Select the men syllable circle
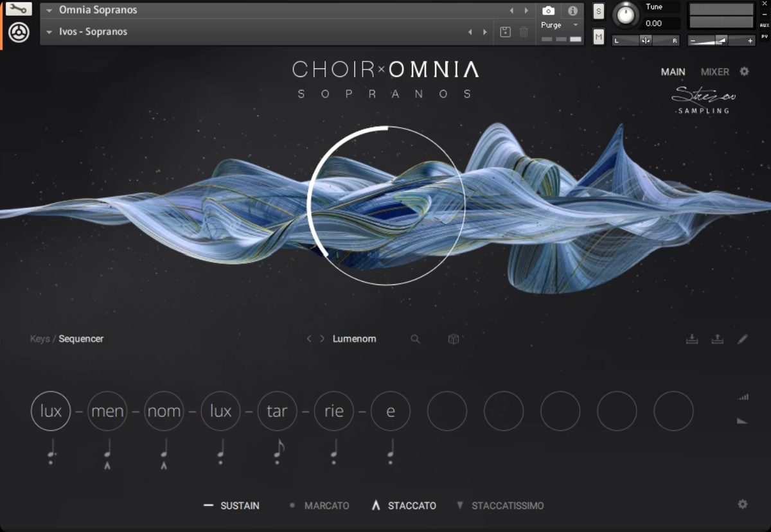 click(107, 411)
